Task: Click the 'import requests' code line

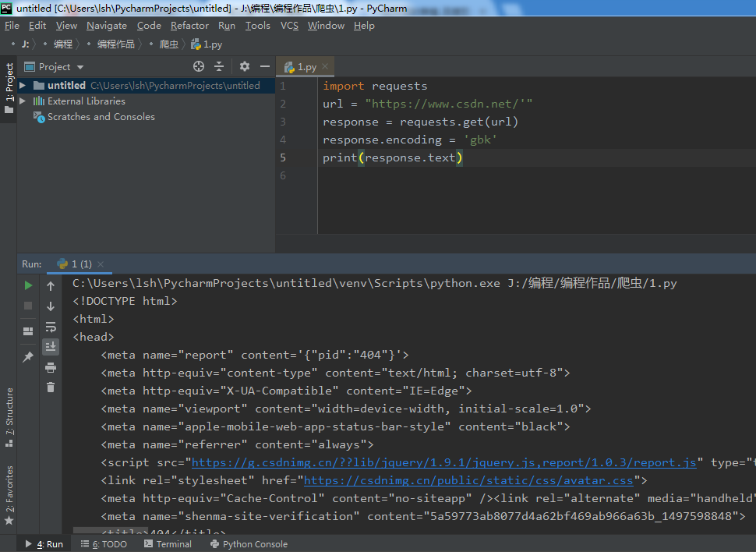Action: pyautogui.click(x=375, y=86)
